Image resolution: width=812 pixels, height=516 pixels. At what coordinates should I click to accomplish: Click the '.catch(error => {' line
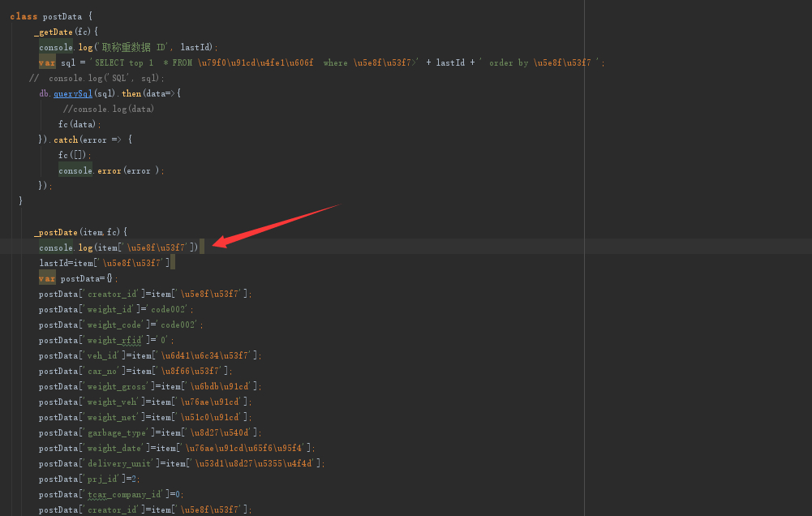[x=85, y=140]
